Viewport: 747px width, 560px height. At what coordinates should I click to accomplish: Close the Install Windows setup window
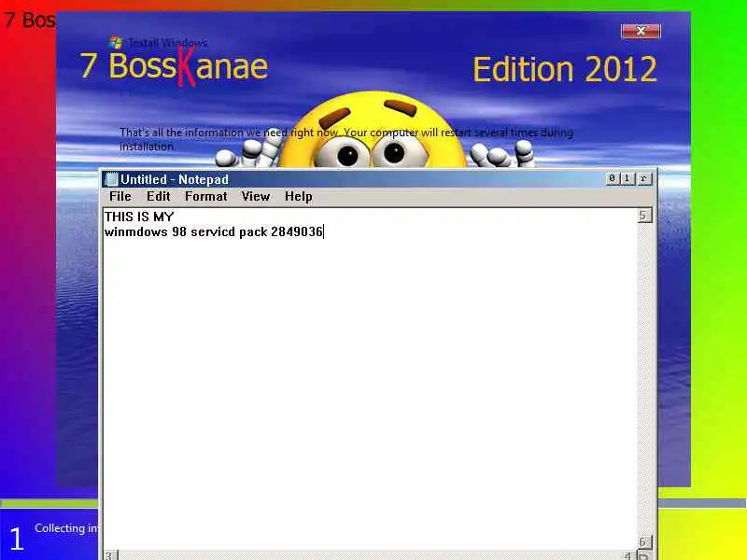pyautogui.click(x=641, y=32)
